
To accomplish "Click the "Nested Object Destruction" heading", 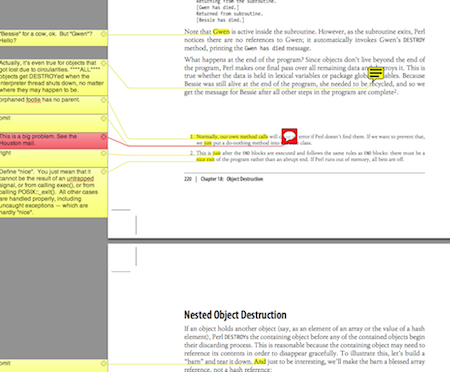I will coord(235,315).
